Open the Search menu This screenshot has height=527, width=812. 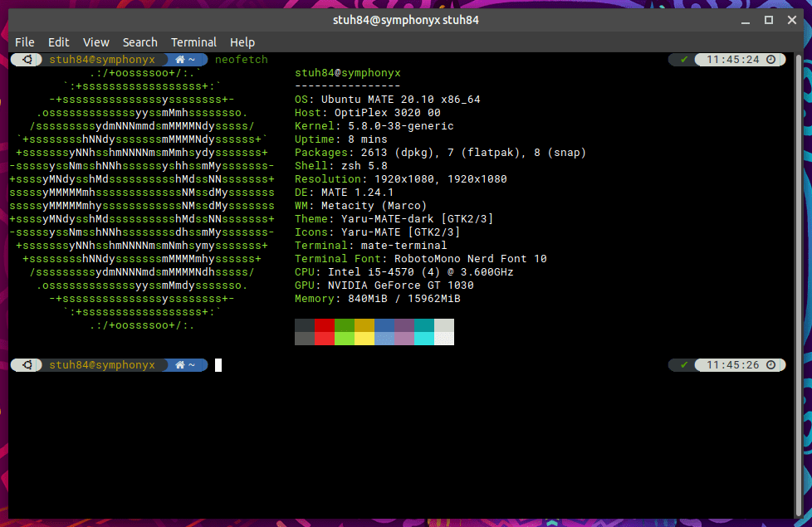tap(139, 42)
